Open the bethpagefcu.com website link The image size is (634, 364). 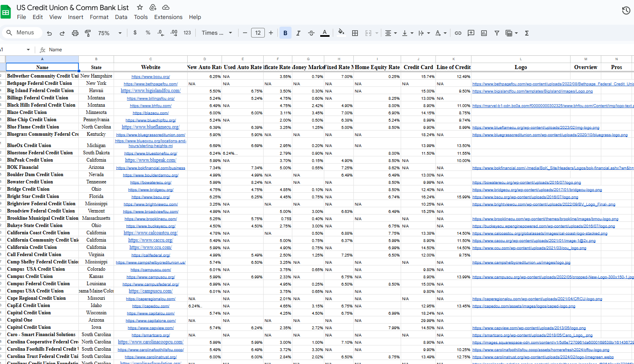pos(151,84)
